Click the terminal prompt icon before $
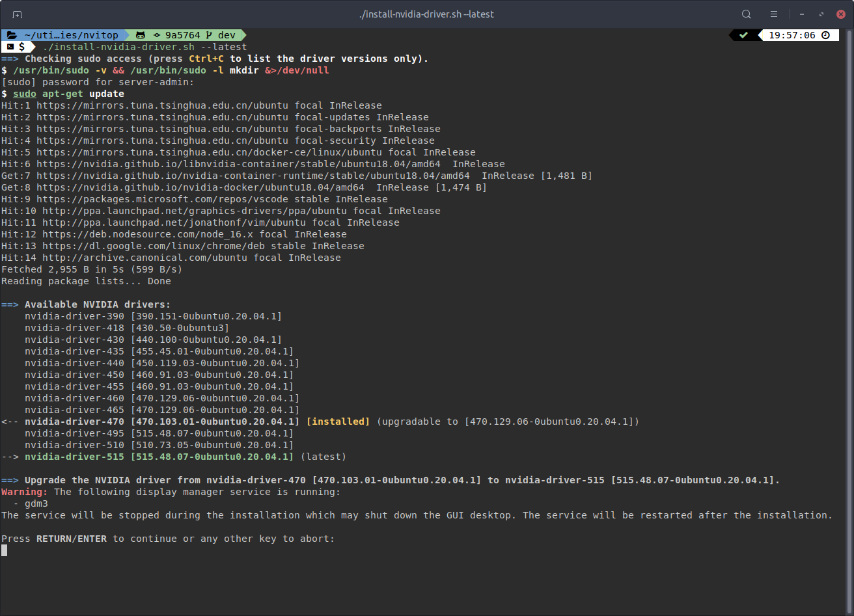 (x=10, y=47)
